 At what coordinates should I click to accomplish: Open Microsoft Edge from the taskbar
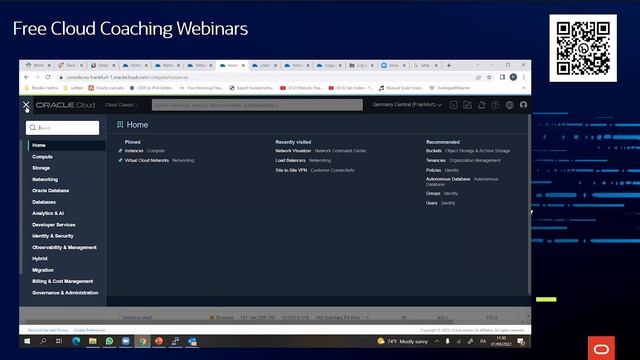pos(76,341)
